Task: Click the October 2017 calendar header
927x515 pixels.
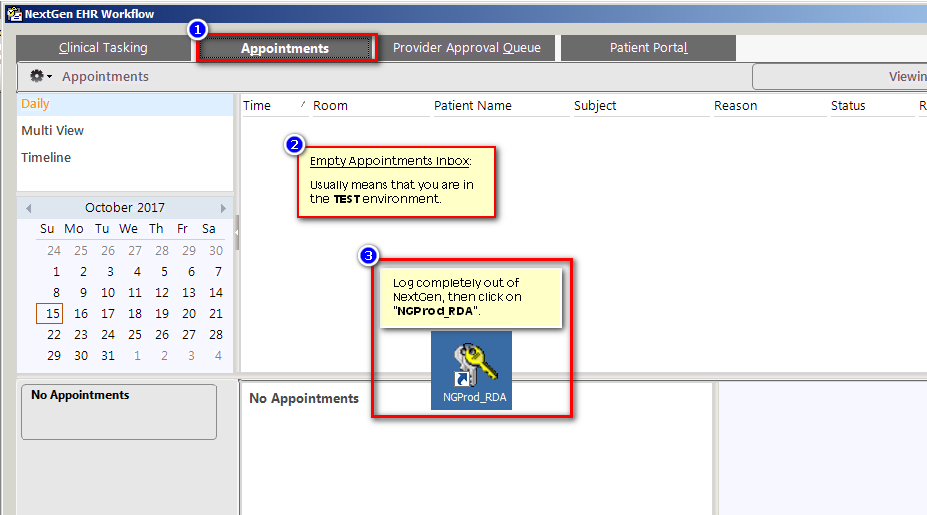Action: pyautogui.click(x=125, y=208)
